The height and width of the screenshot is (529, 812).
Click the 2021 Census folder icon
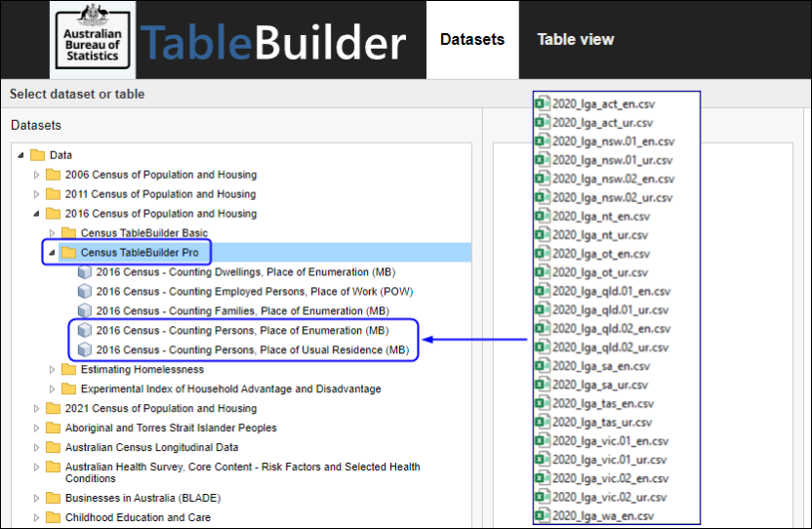coord(53,408)
